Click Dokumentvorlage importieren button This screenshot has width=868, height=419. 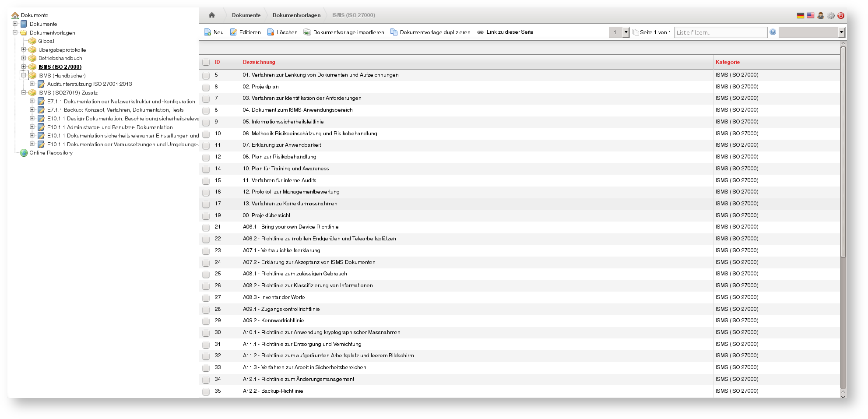(344, 32)
